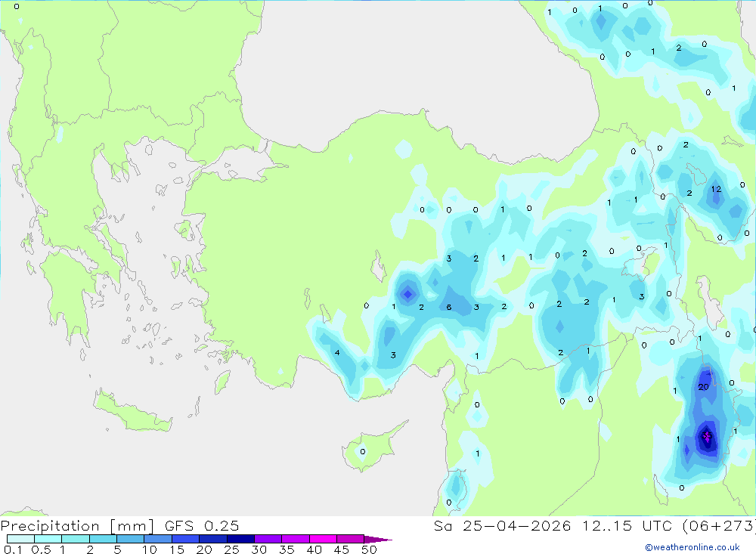
Task: Click the '4' precipitation value on map
Action: pos(337,353)
